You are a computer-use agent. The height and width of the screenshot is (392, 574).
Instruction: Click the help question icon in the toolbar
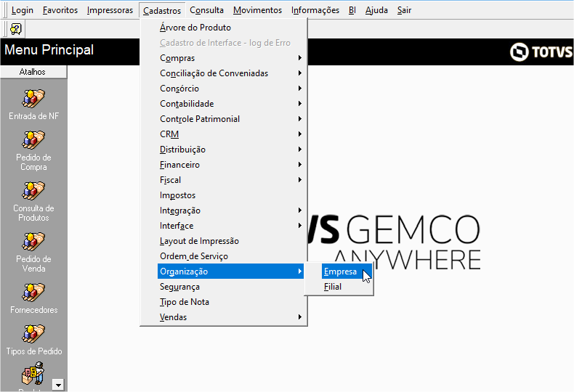click(x=16, y=29)
